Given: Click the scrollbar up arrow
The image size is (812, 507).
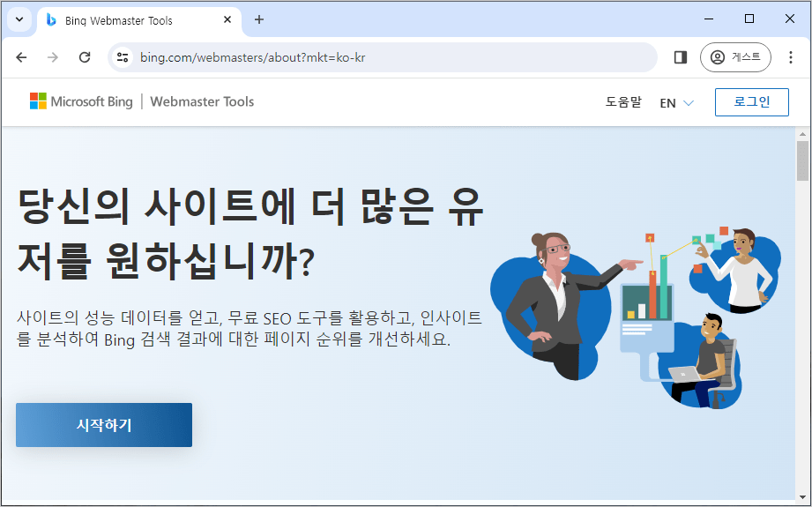Looking at the screenshot, I should point(802,133).
